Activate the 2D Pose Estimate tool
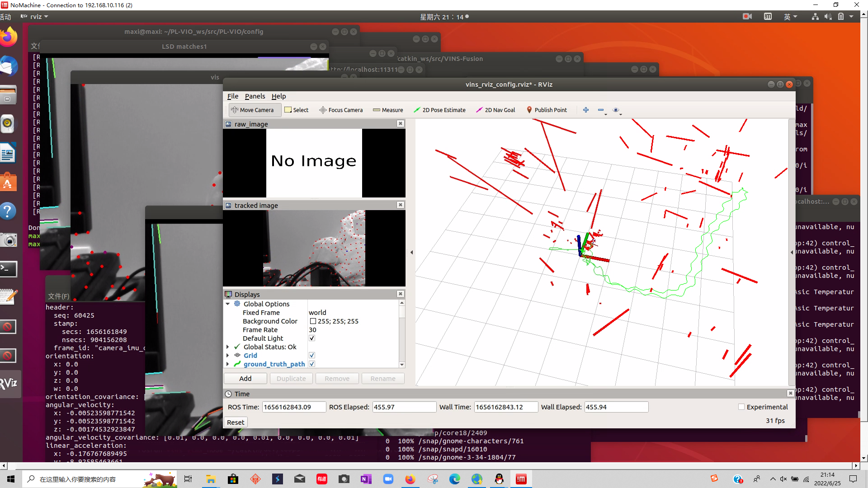 (439, 110)
